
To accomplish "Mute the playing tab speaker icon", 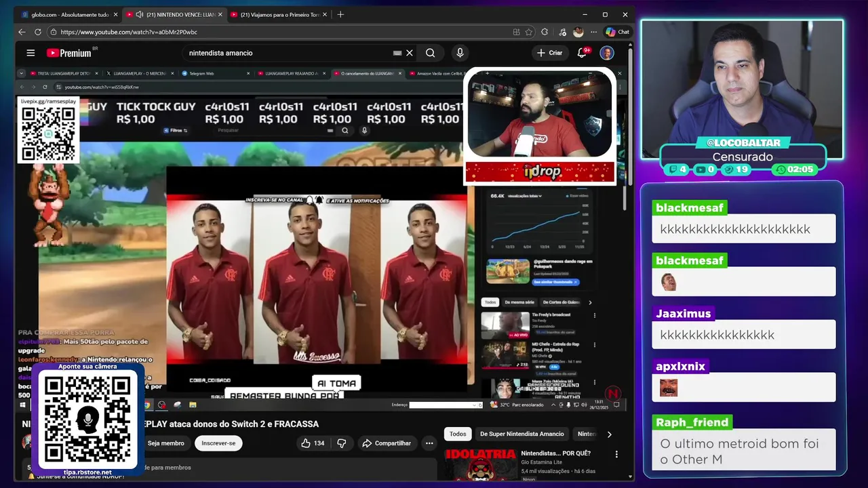I will coord(140,14).
